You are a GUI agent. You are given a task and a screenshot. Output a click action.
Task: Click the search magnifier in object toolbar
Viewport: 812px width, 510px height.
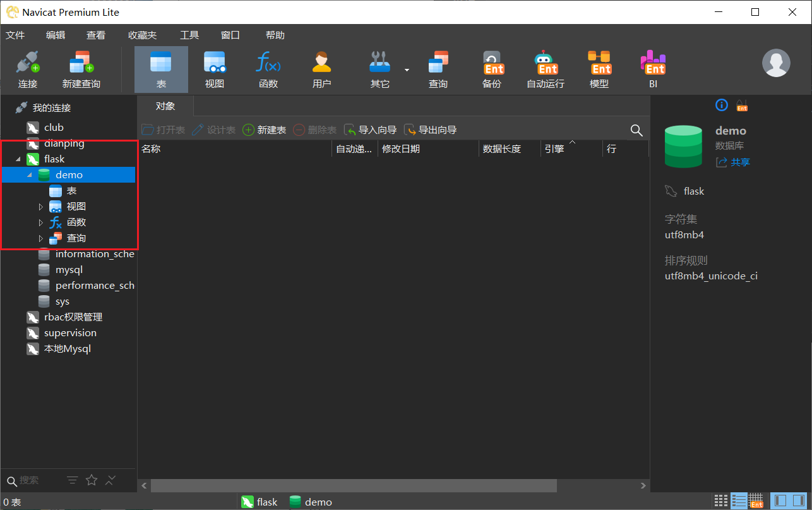[x=636, y=130]
